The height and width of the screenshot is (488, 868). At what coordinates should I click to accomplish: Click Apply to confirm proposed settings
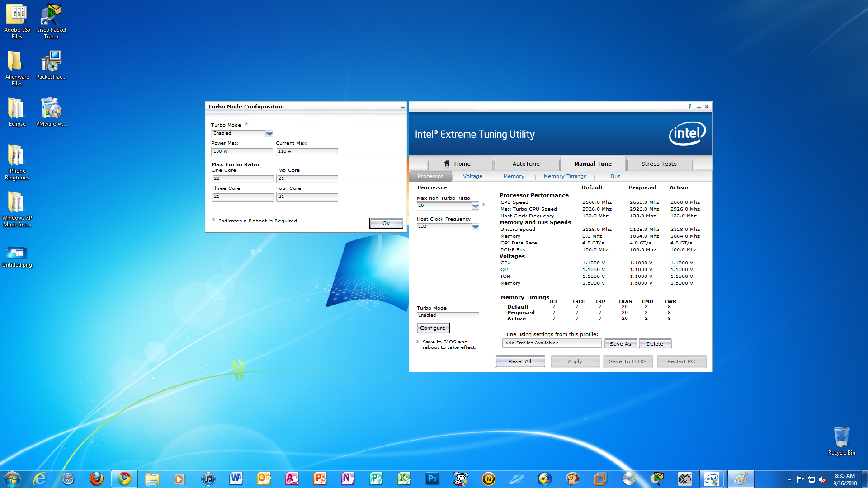[x=574, y=361]
